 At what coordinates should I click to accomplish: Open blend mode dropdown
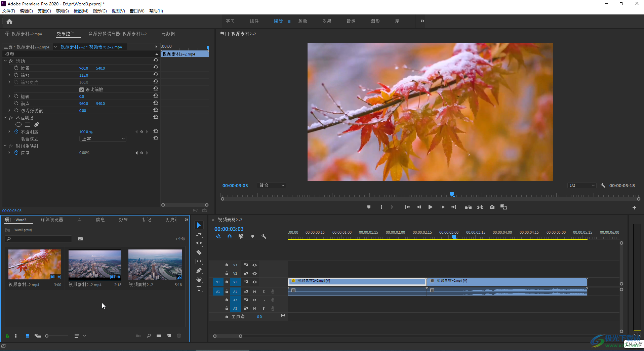103,139
